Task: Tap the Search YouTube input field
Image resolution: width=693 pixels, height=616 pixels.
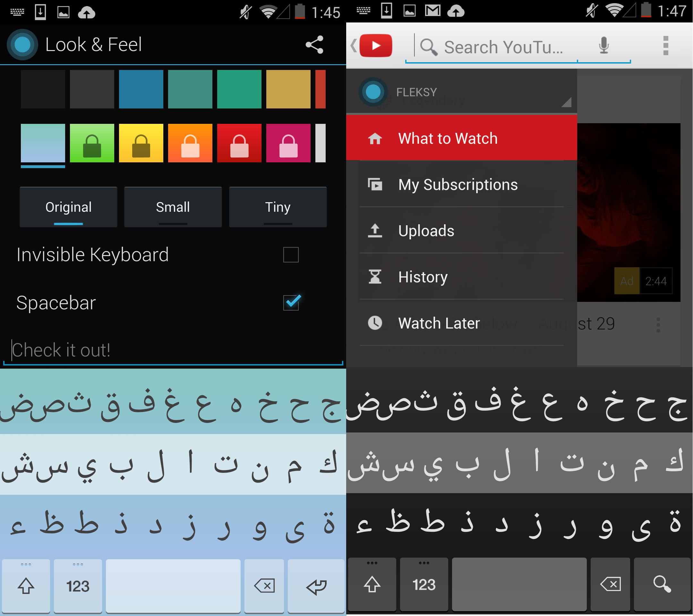Action: coord(503,47)
